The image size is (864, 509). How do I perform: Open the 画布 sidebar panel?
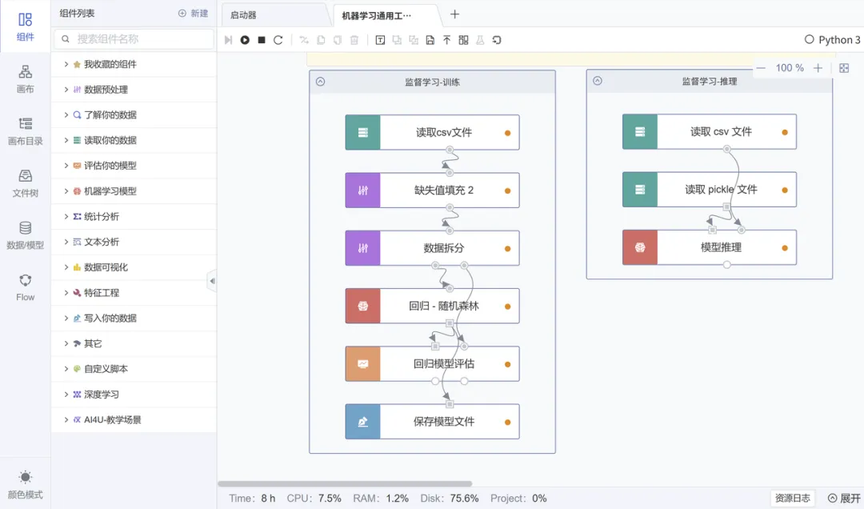click(x=25, y=79)
